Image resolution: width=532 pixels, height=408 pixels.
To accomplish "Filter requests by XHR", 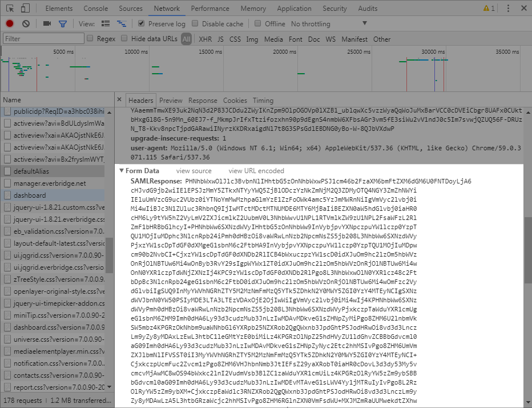I will click(205, 39).
